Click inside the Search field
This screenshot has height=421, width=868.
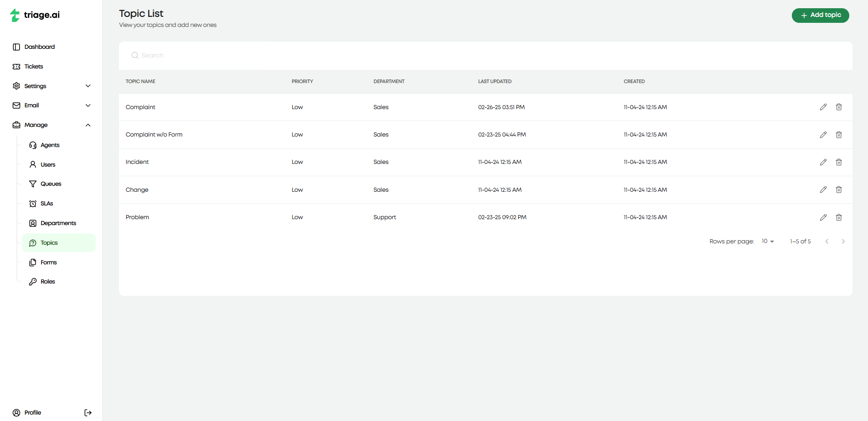point(198,55)
